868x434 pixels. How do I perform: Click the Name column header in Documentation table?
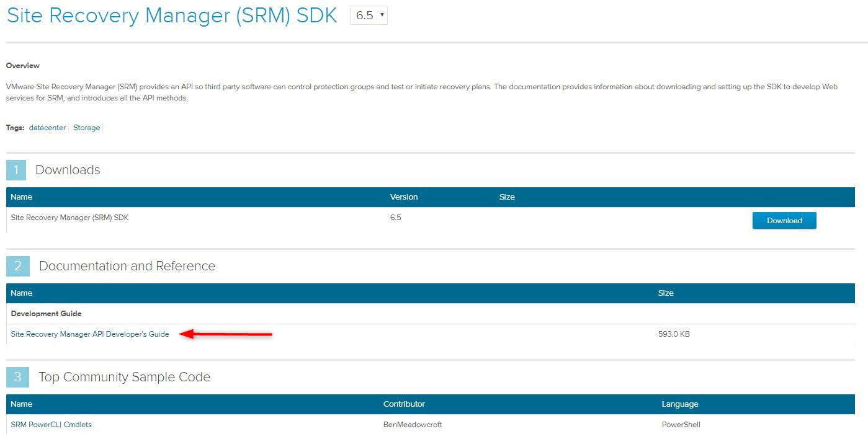(x=22, y=293)
